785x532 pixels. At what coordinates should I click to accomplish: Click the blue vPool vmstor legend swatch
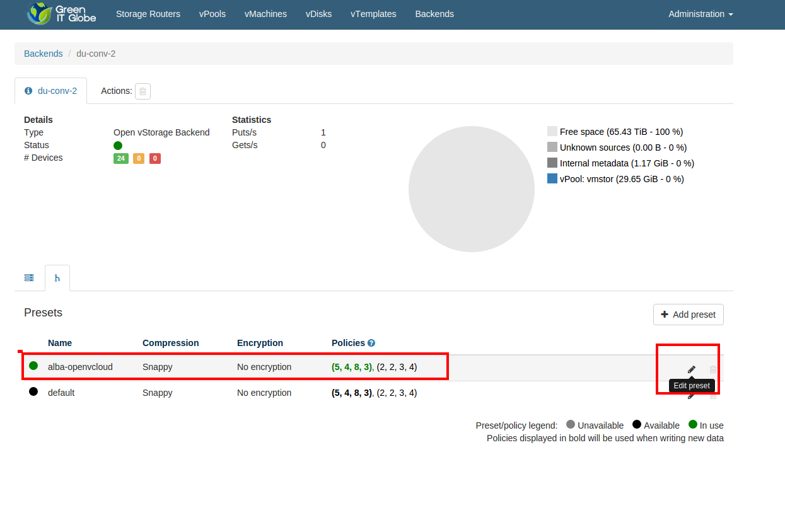(552, 179)
